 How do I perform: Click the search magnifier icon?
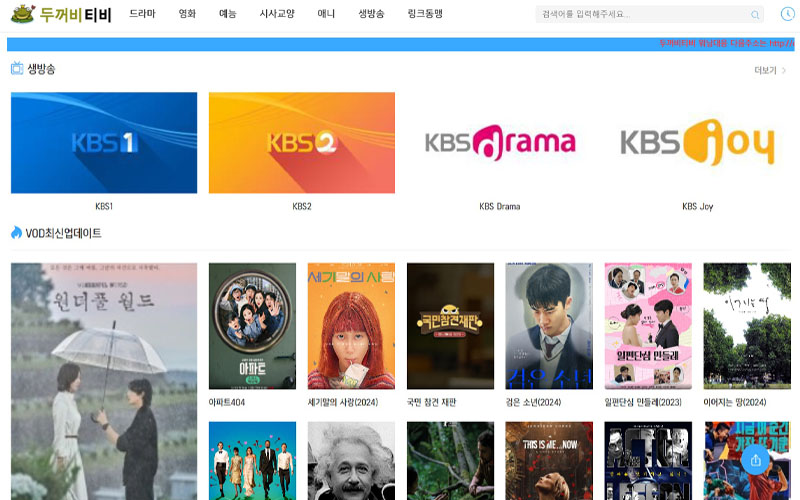tap(755, 15)
